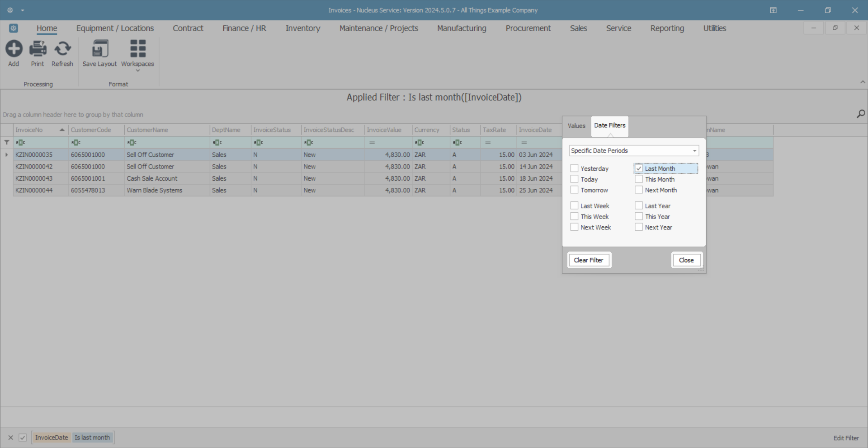The height and width of the screenshot is (448, 868).
Task: Open Currency filter condition icon
Action: pos(420,143)
